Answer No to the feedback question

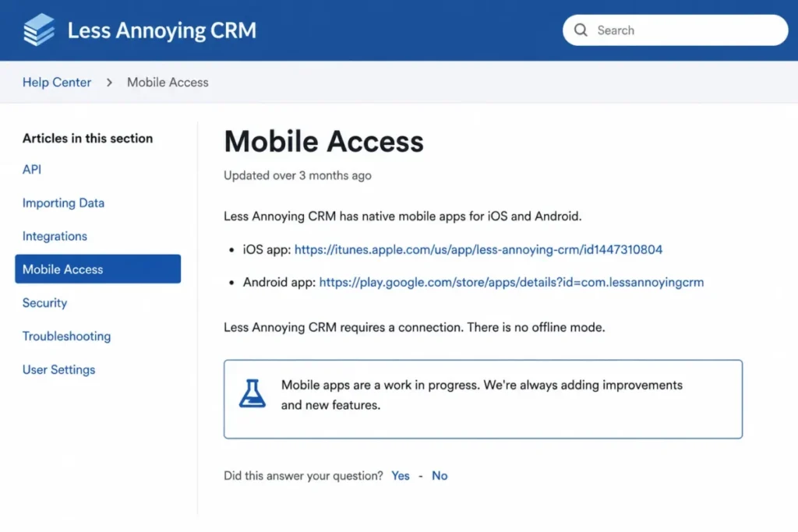coord(440,476)
